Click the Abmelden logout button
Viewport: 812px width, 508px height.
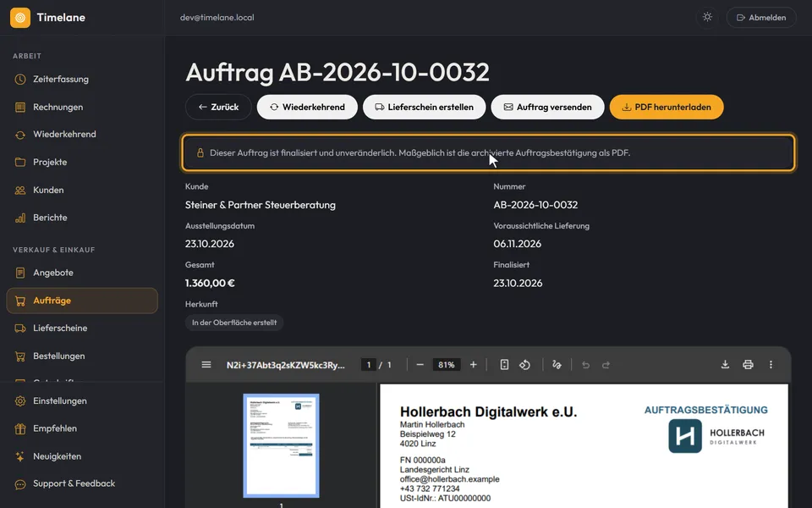click(761, 18)
